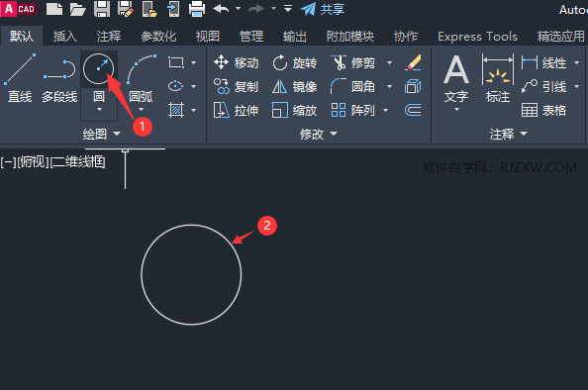Open the 管理 ribbon tab
This screenshot has height=390, width=588.
[x=251, y=37]
